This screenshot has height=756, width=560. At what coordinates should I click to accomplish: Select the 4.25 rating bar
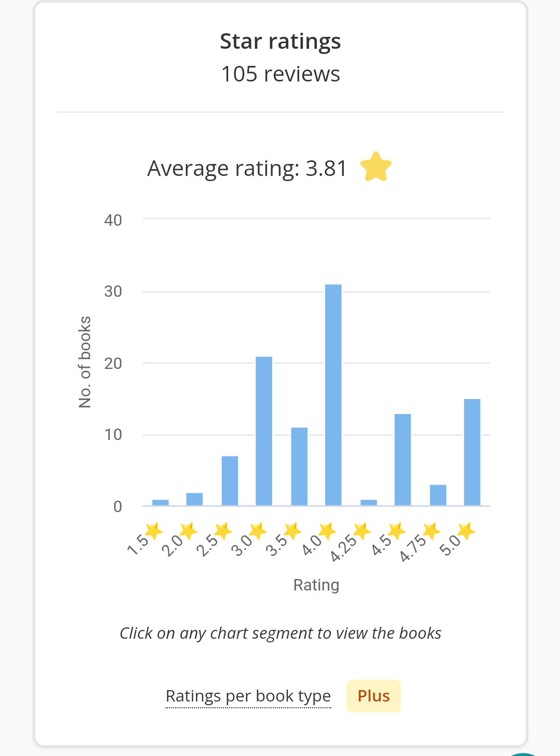[369, 502]
